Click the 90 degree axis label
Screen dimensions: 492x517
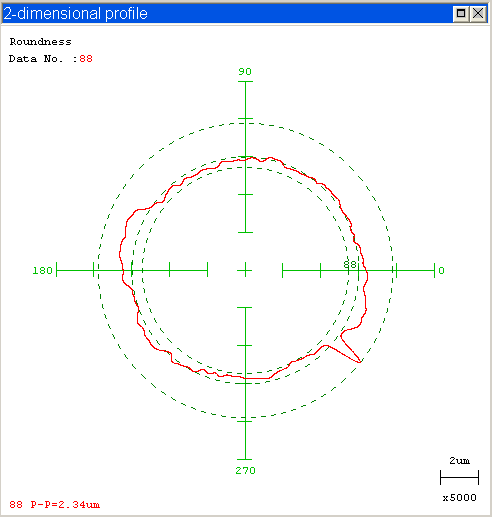pos(245,71)
